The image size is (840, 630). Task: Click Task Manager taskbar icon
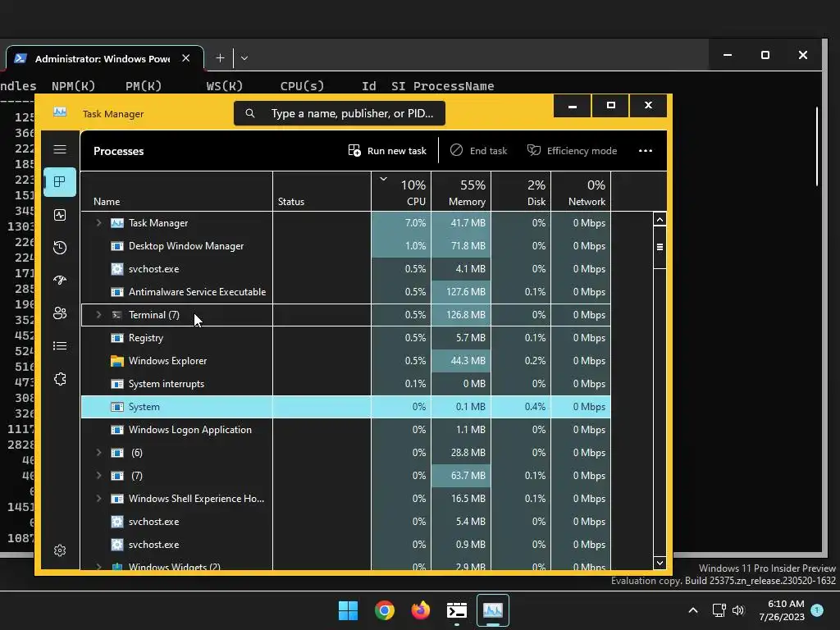493,610
